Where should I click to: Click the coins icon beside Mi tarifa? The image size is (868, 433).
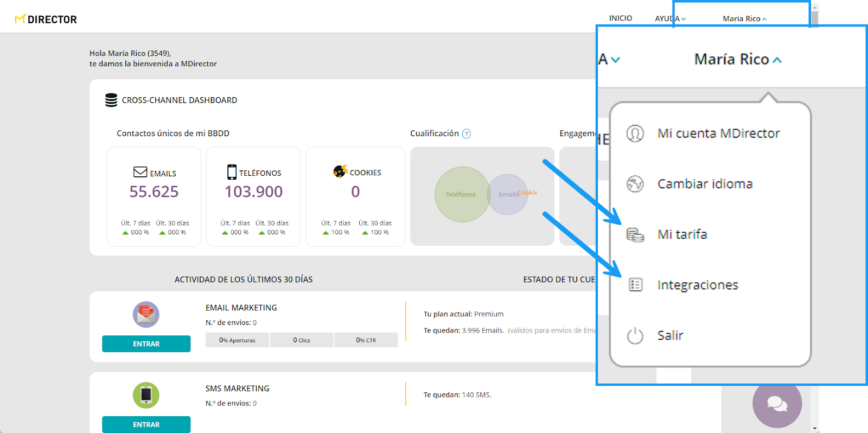click(635, 234)
